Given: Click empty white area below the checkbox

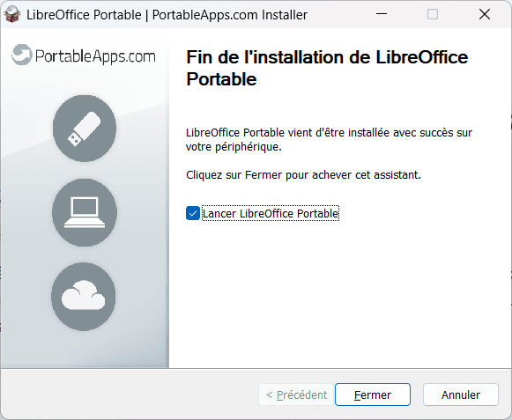Looking at the screenshot, I should coord(339,294).
